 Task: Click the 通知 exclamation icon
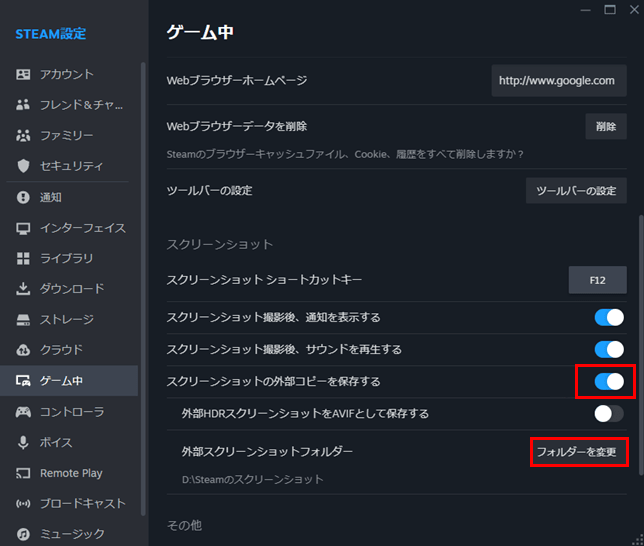23,197
